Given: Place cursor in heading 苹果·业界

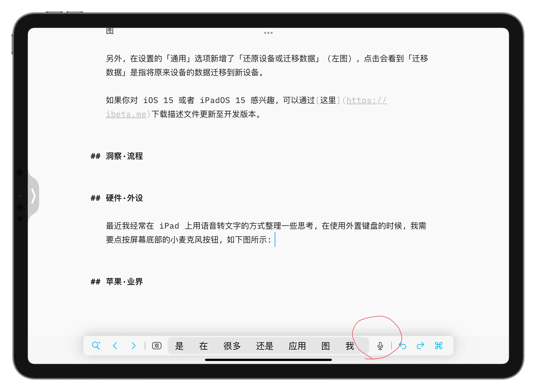Looking at the screenshot, I should (124, 282).
